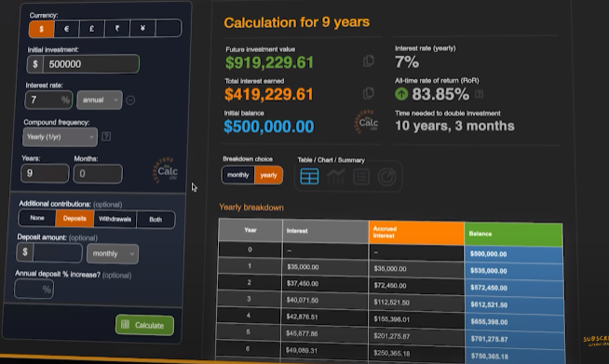Viewport: 609px width, 364px height.
Task: Open the compound frequency help icon
Action: click(x=106, y=137)
